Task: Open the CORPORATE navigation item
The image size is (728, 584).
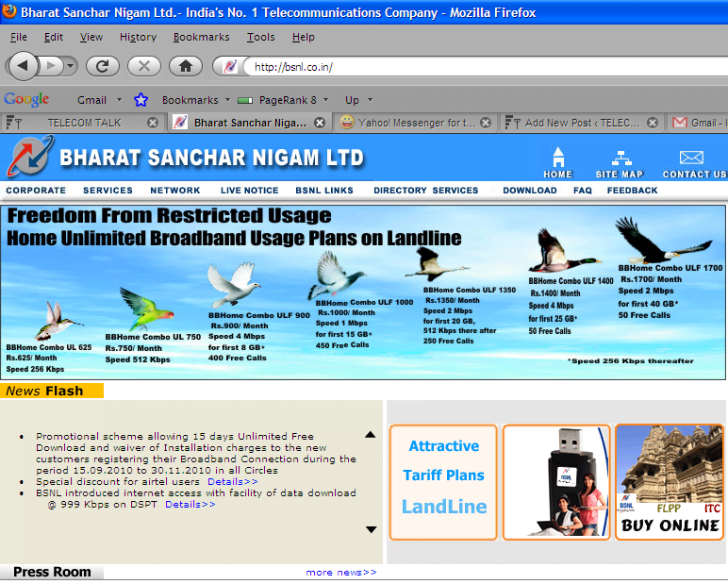Action: [36, 191]
